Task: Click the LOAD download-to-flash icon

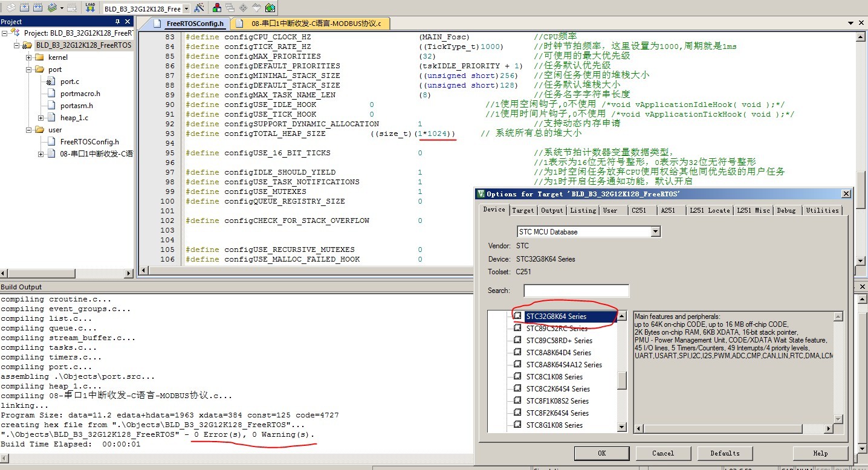Action: (90, 8)
